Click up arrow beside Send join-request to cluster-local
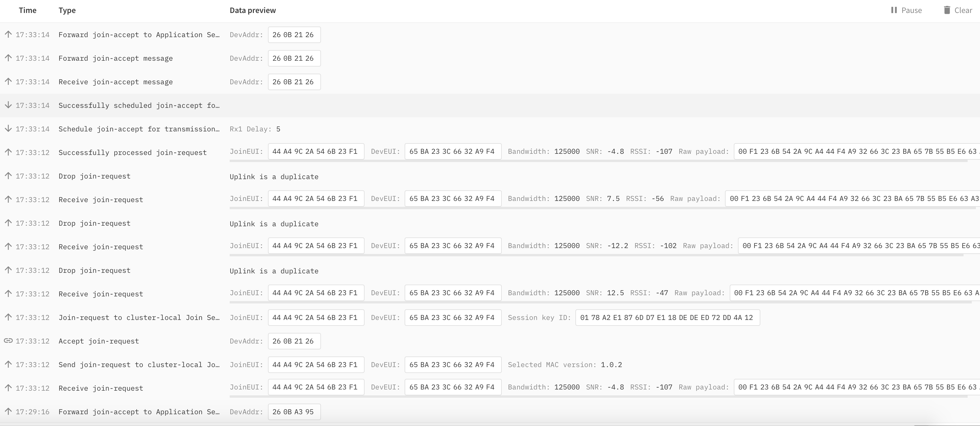 8,364
